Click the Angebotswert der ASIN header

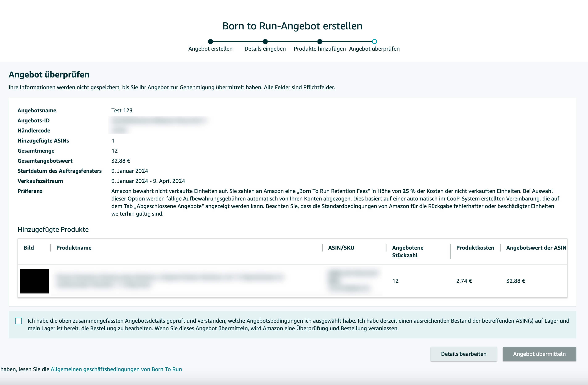536,248
